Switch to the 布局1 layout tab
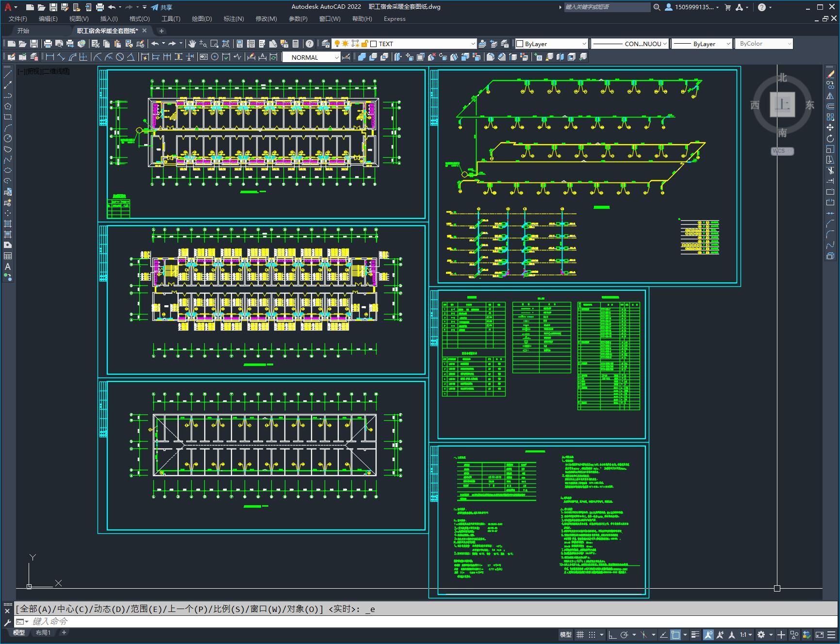The image size is (840, 644). 43,632
